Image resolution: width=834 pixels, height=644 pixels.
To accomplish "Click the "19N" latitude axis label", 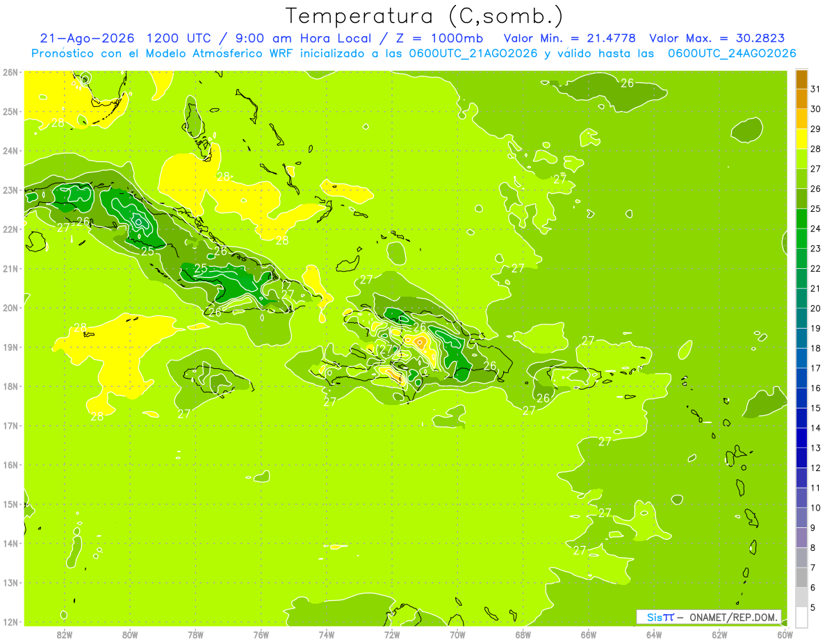I will (x=10, y=347).
